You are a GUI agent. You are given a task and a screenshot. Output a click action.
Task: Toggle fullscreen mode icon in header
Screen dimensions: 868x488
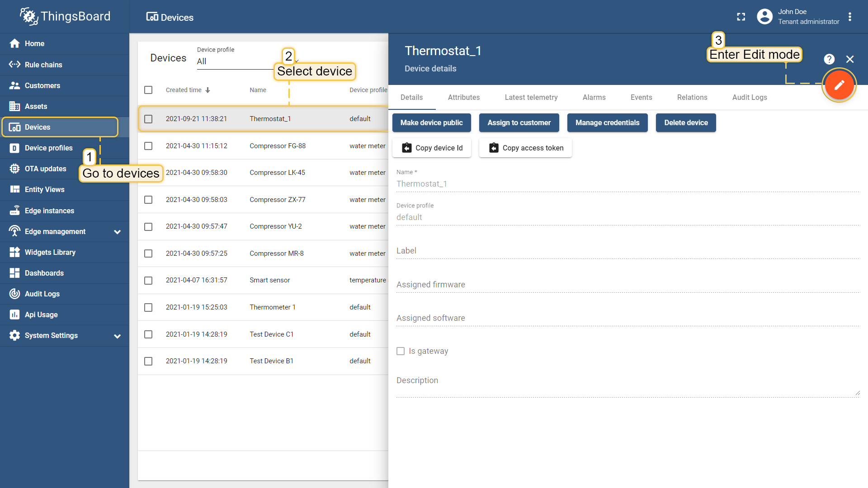coord(741,17)
